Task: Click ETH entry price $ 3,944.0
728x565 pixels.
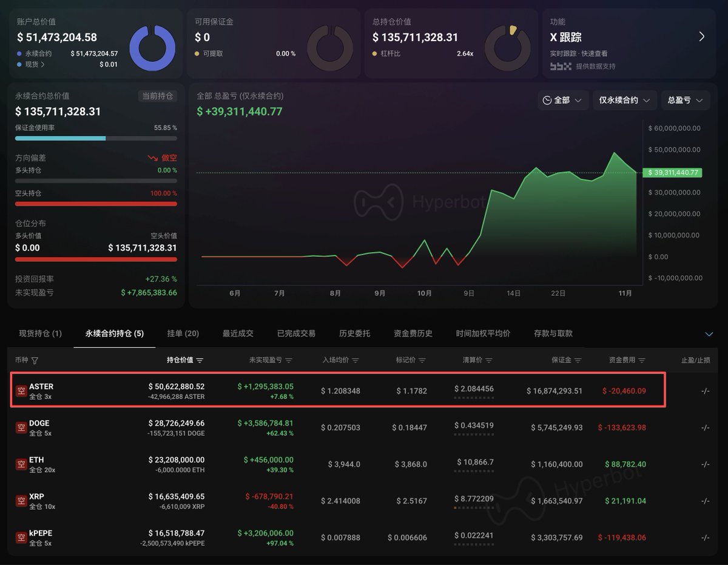Action: [344, 464]
